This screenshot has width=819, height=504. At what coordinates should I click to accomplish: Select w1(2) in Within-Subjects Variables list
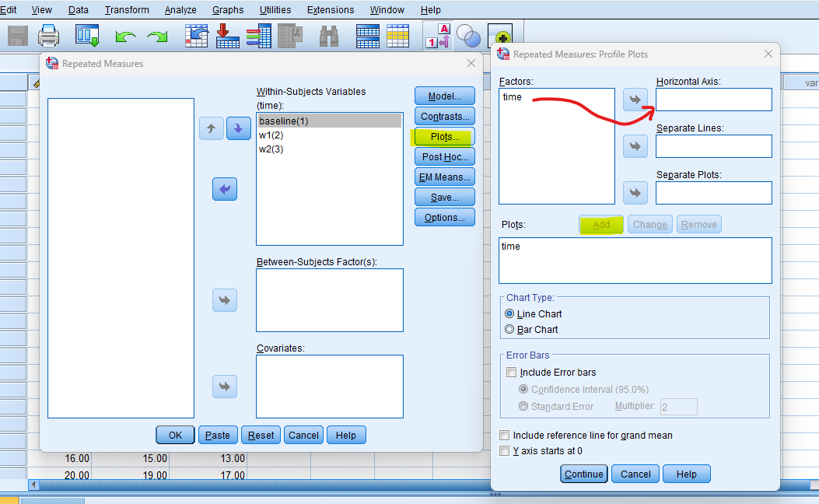pyautogui.click(x=272, y=135)
